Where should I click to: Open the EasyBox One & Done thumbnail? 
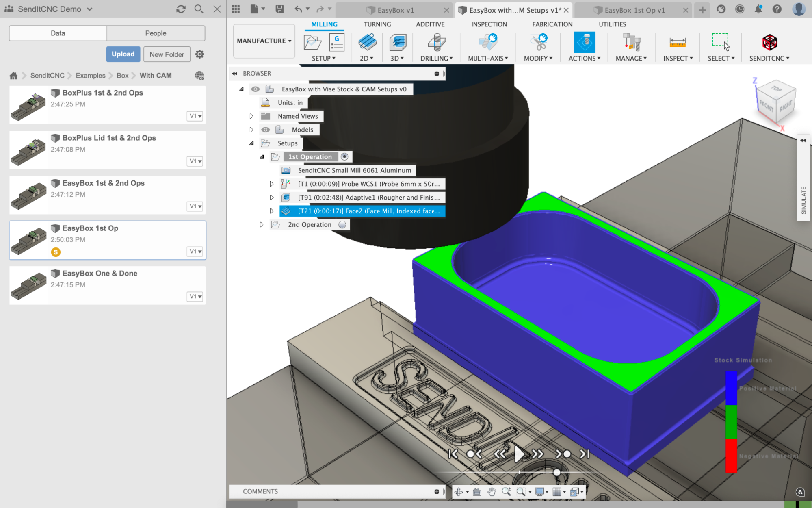tap(28, 285)
